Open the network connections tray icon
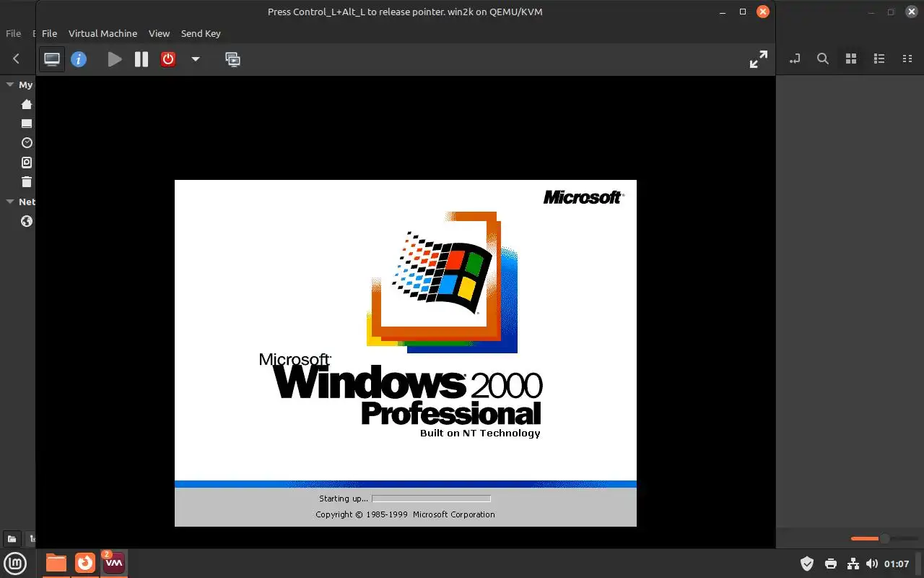Image resolution: width=924 pixels, height=578 pixels. click(x=853, y=564)
